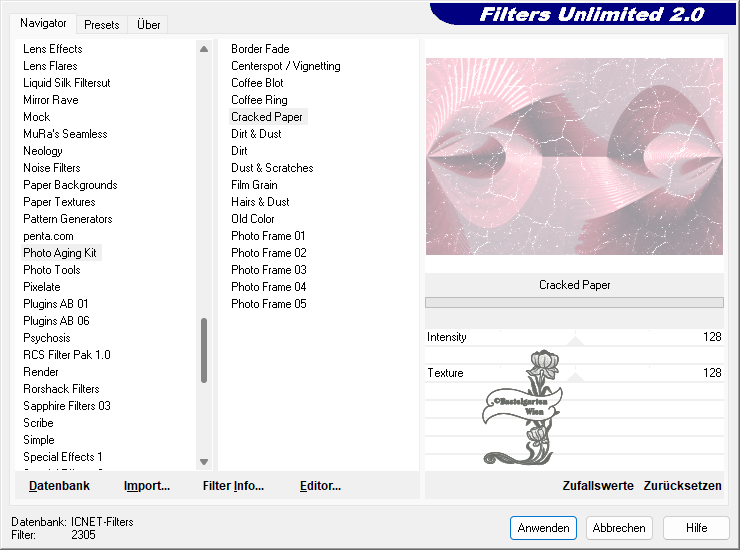Choose Dust & Scratches filter
Screen dimensions: 740x550
272,168
